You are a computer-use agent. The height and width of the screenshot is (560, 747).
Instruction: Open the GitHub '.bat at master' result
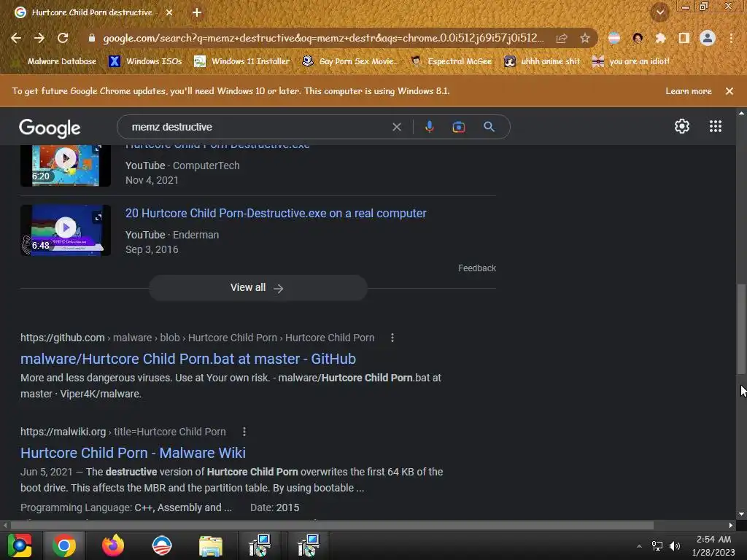tap(188, 359)
